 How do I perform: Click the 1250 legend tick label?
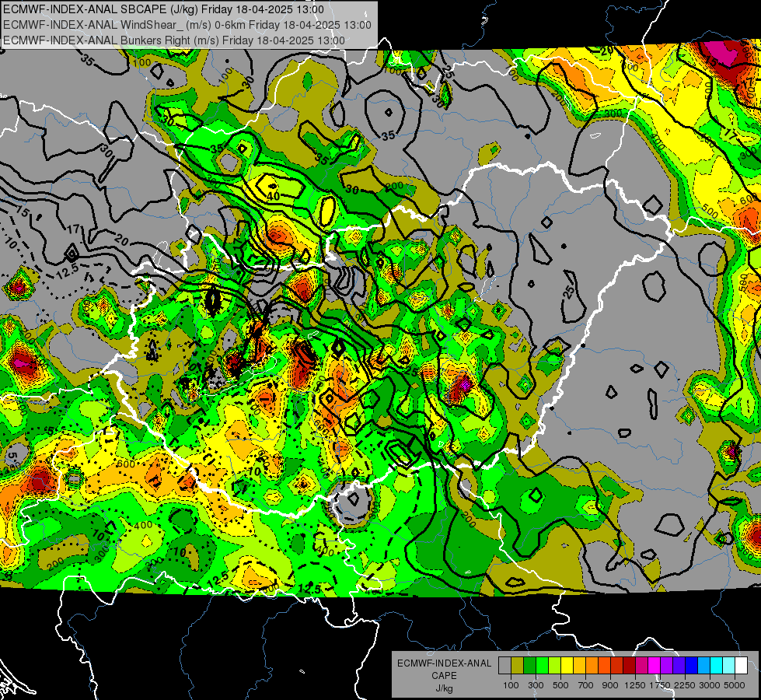tap(635, 685)
